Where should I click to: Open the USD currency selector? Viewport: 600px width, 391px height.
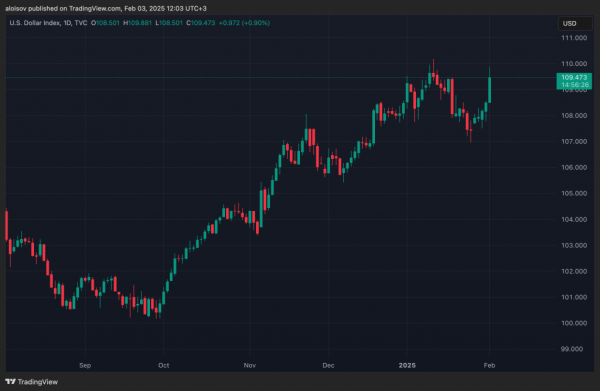pyautogui.click(x=574, y=24)
